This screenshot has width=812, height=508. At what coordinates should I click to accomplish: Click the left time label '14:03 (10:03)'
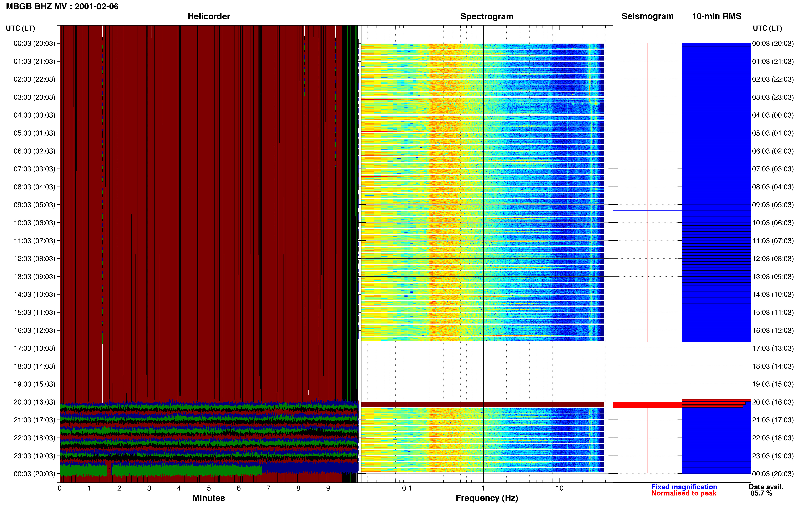34,294
